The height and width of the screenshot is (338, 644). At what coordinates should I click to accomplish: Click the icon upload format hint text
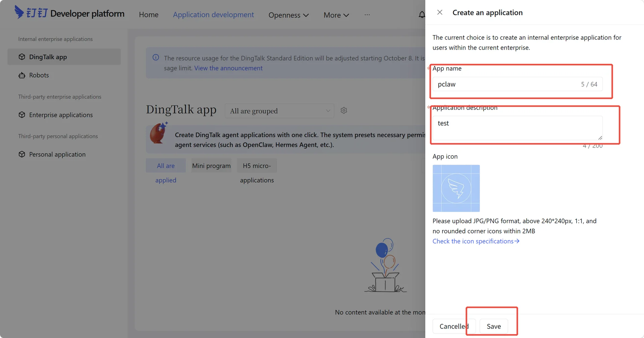515,226
